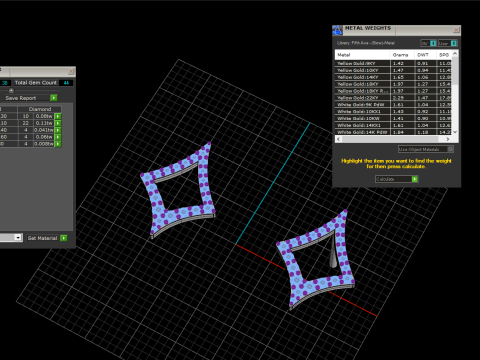Viewport: 480px width, 360px height.
Task: Select the White Gold 10KW row
Action: [x=393, y=118]
